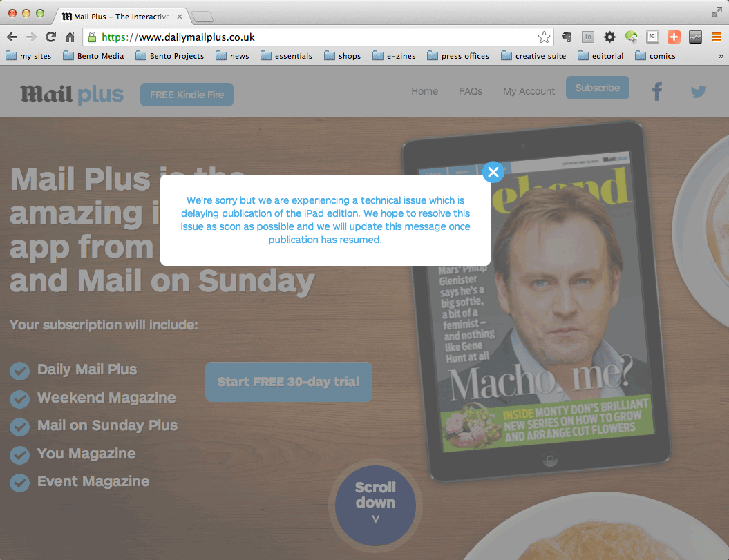This screenshot has width=729, height=560.
Task: Open Chrome hamburger menu icon
Action: [717, 37]
